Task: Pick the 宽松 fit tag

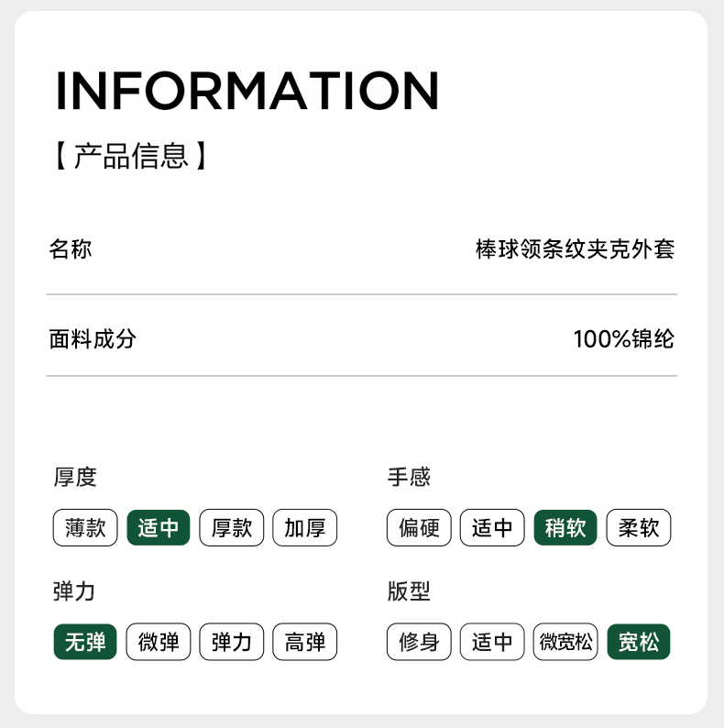Action: pyautogui.click(x=639, y=642)
